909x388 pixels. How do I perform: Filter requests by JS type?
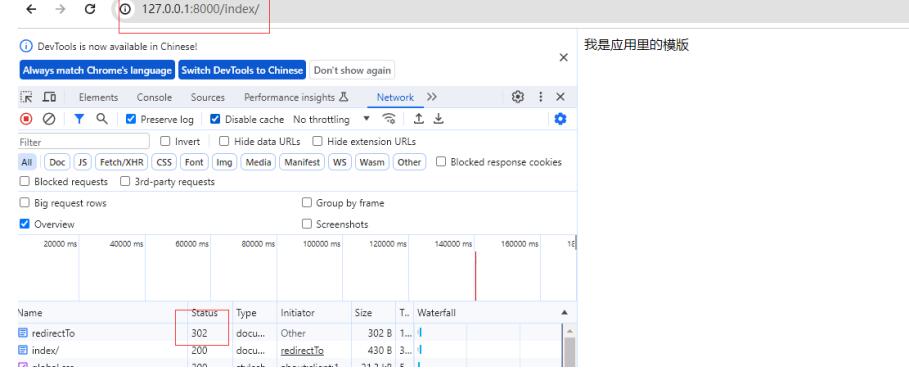(x=83, y=162)
